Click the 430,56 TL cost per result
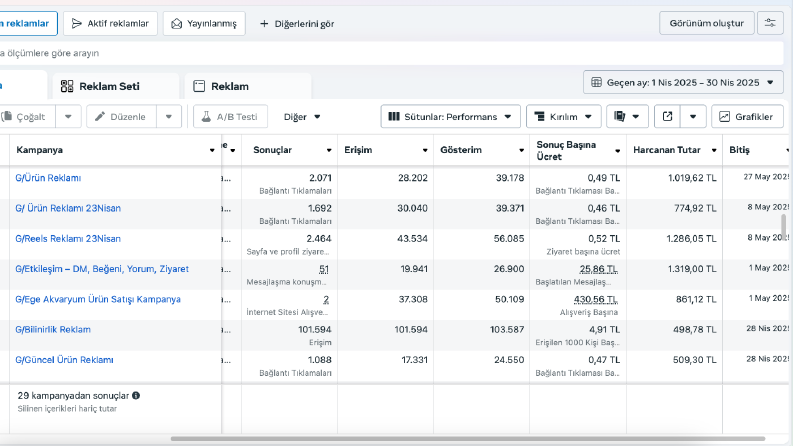The height and width of the screenshot is (446, 793). (x=595, y=299)
